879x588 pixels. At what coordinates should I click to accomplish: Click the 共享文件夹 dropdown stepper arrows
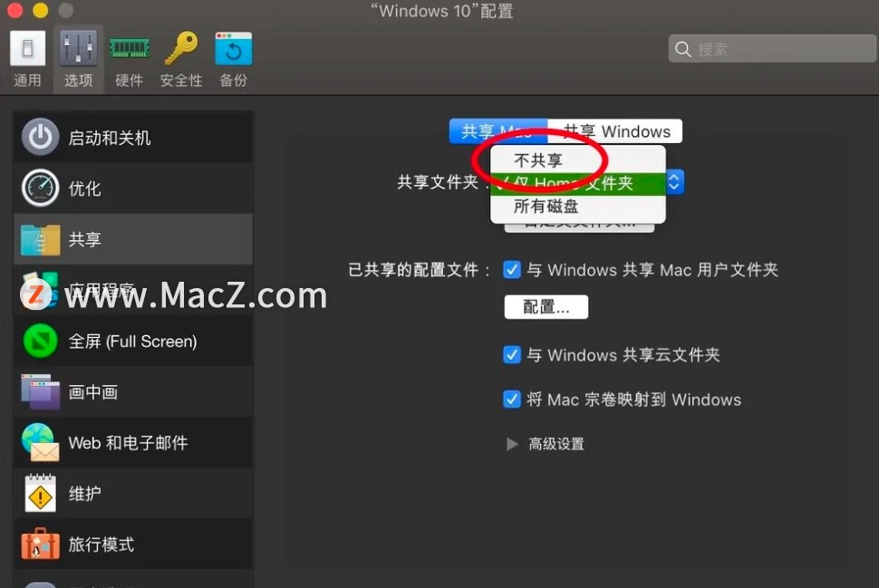click(x=674, y=182)
